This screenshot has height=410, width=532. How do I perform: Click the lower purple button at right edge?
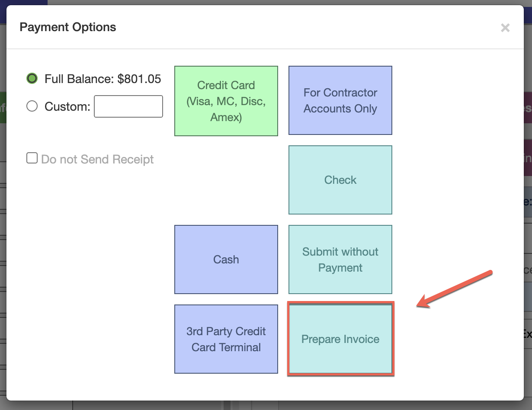click(528, 158)
